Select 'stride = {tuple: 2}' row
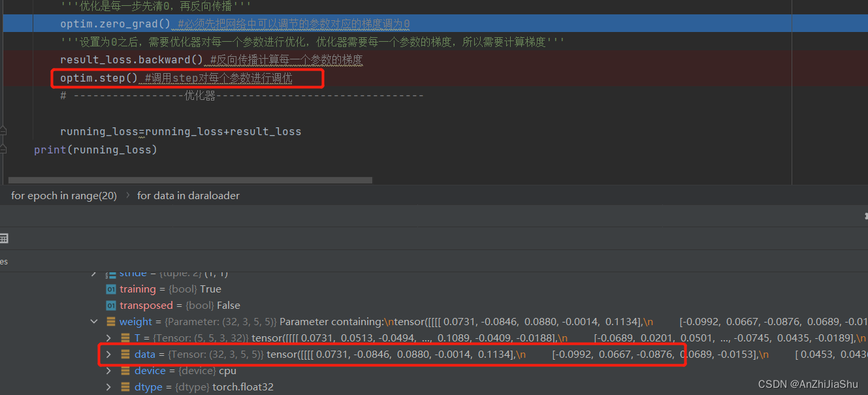This screenshot has height=395, width=868. pyautogui.click(x=159, y=275)
